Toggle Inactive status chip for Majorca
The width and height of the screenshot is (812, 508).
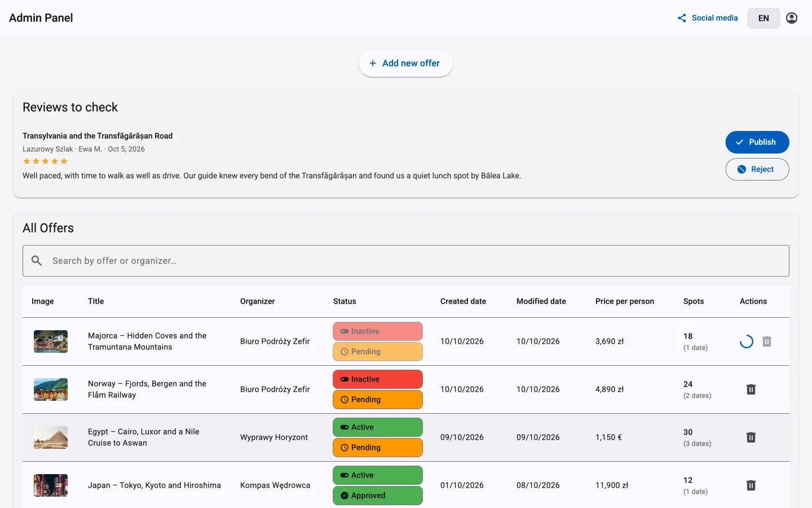pos(378,331)
